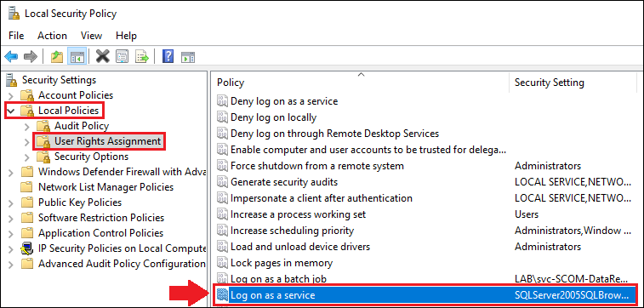This screenshot has height=308, width=644.
Task: Expand the User Rights Assignment node arrow
Action: coord(27,142)
